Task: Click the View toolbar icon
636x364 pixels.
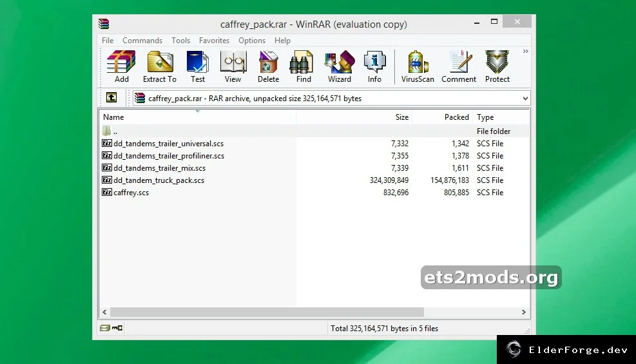Action: pyautogui.click(x=233, y=67)
